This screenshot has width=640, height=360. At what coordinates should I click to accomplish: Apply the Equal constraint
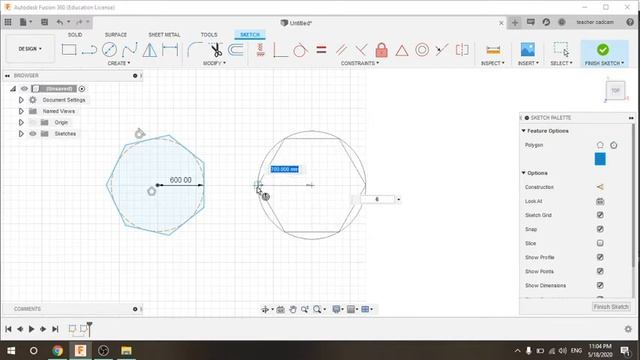tap(321, 50)
